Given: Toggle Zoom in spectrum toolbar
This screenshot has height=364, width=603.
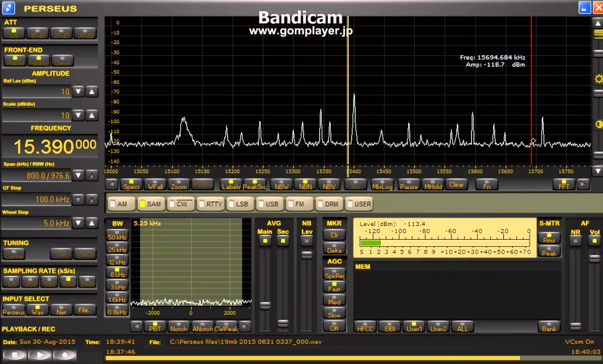Looking at the screenshot, I should (179, 185).
